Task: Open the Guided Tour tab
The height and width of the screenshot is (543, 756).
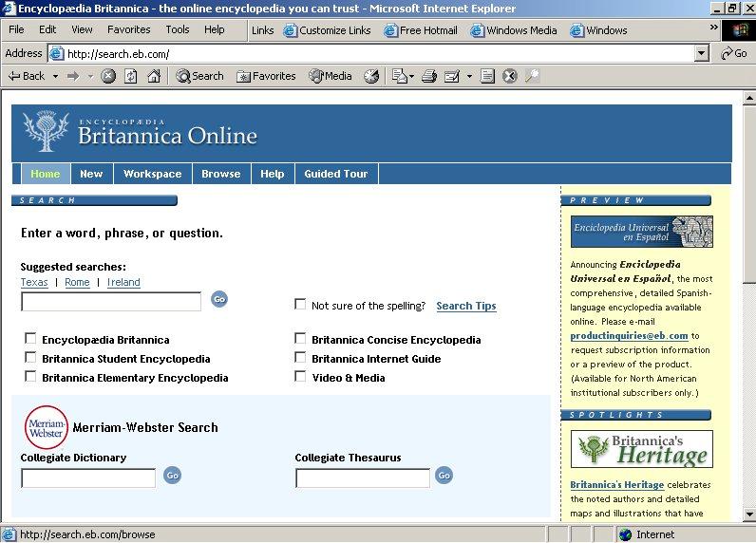Action: coord(336,174)
